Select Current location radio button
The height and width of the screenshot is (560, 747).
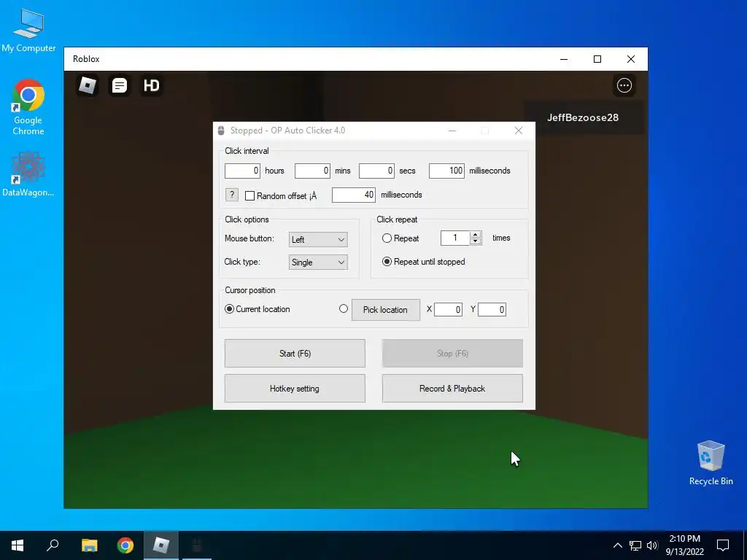tap(229, 309)
